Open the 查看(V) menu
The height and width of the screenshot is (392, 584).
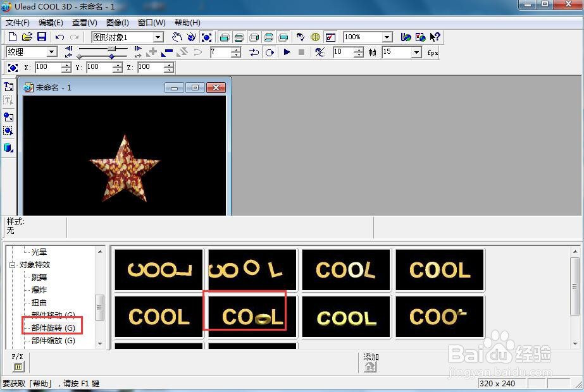point(85,23)
